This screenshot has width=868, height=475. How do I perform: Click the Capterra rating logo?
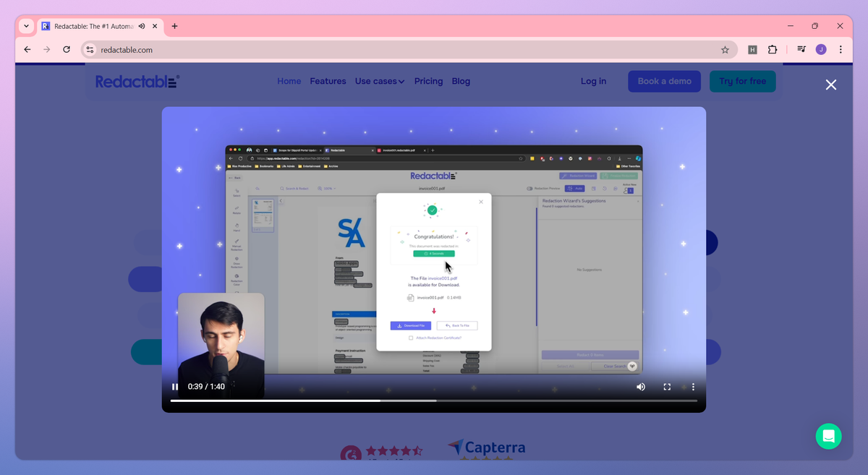486,449
